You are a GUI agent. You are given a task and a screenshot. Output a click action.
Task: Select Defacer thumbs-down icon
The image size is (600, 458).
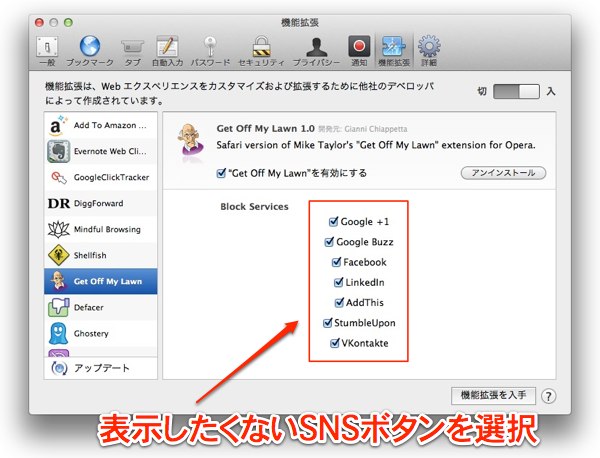coord(59,307)
